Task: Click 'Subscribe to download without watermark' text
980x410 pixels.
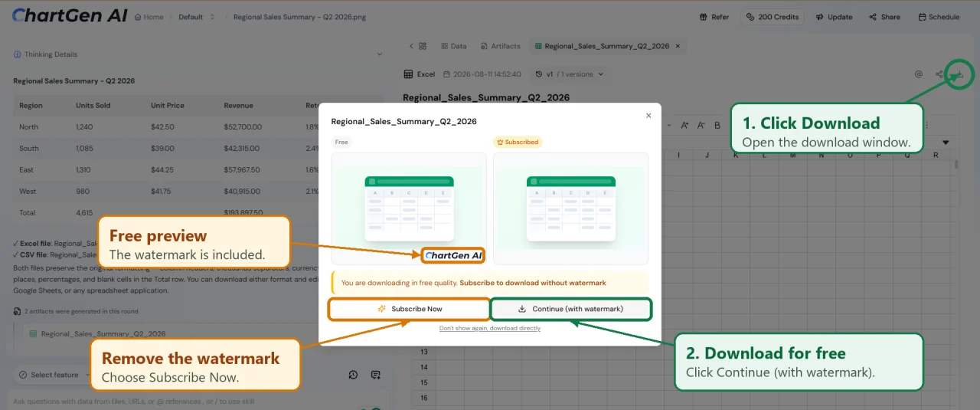Action: [533, 283]
